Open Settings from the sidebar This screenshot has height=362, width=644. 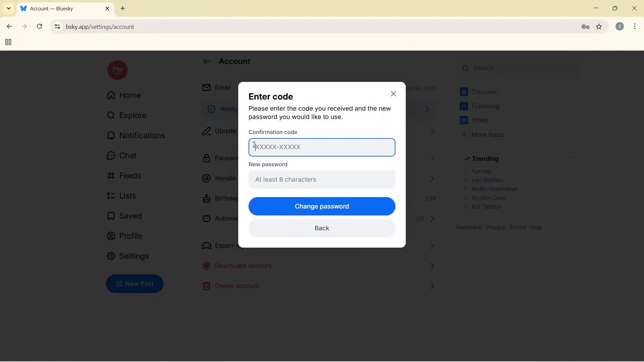pos(134,256)
